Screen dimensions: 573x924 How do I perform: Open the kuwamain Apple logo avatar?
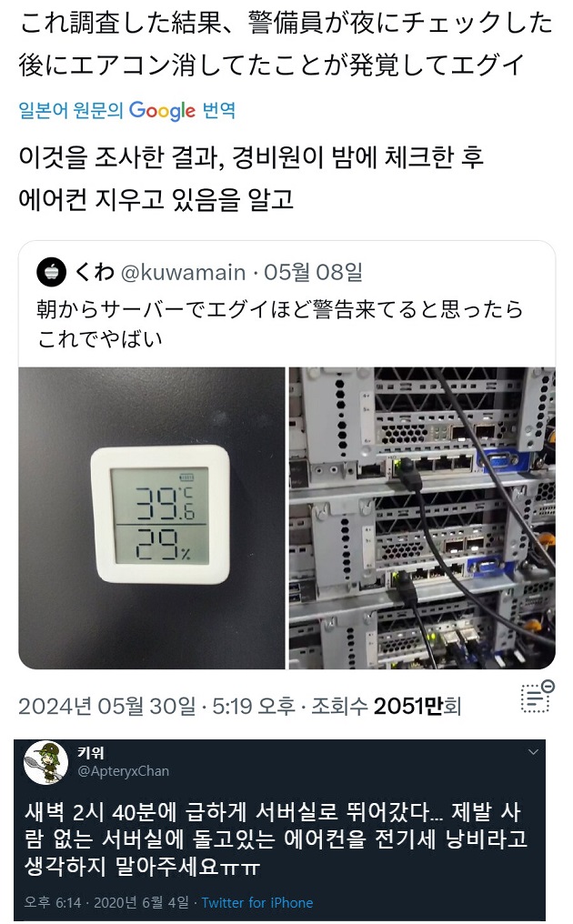[51, 272]
